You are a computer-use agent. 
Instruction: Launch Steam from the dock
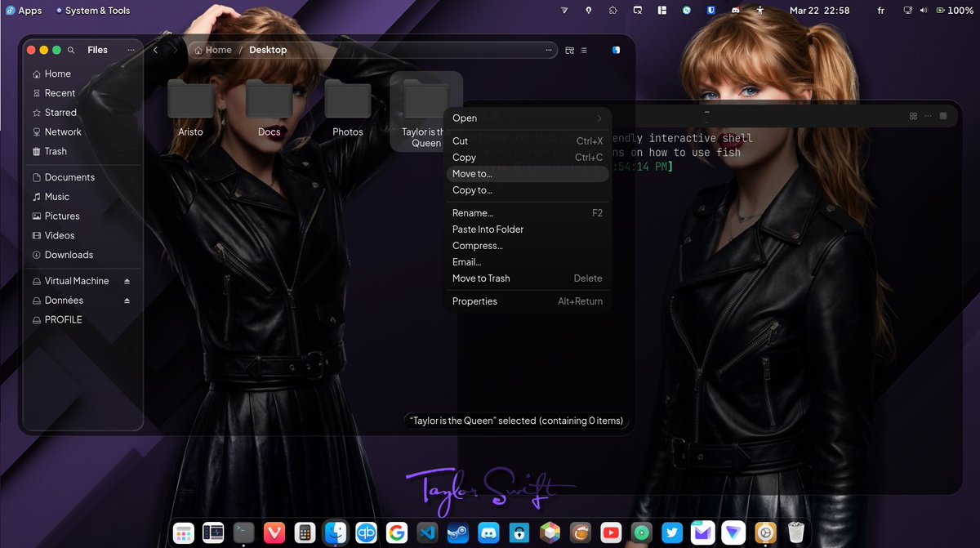pyautogui.click(x=457, y=532)
